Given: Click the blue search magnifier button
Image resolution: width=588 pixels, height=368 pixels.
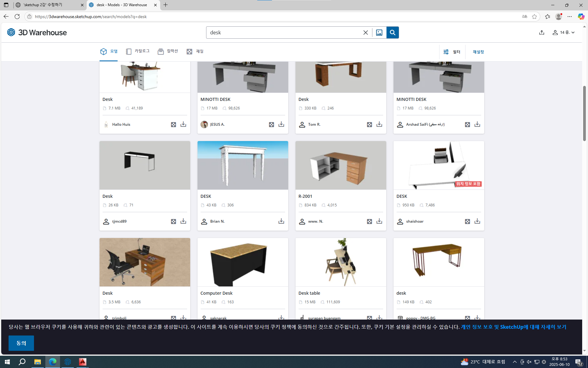Looking at the screenshot, I should (392, 33).
